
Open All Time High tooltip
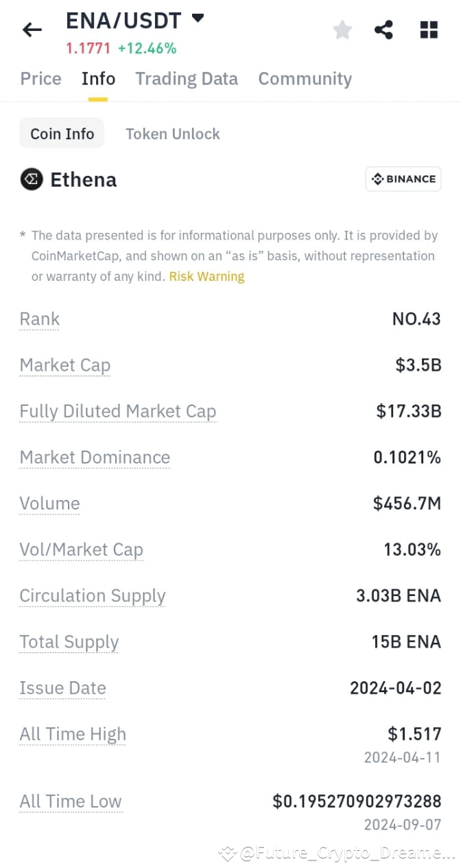click(x=73, y=734)
